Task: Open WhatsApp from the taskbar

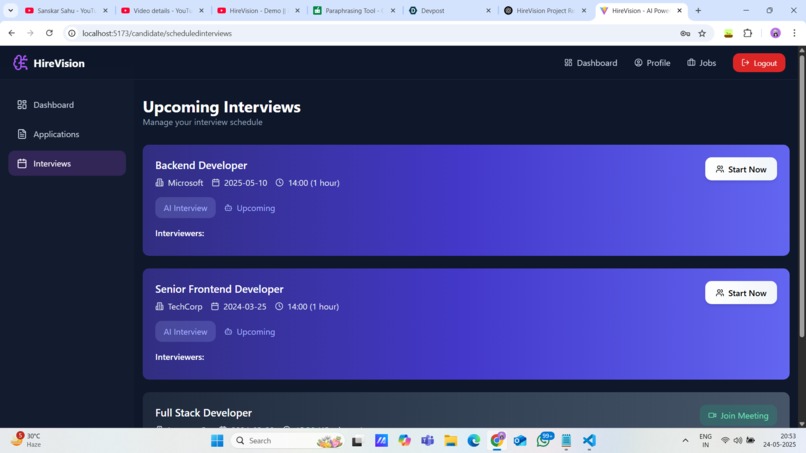Action: pos(544,440)
